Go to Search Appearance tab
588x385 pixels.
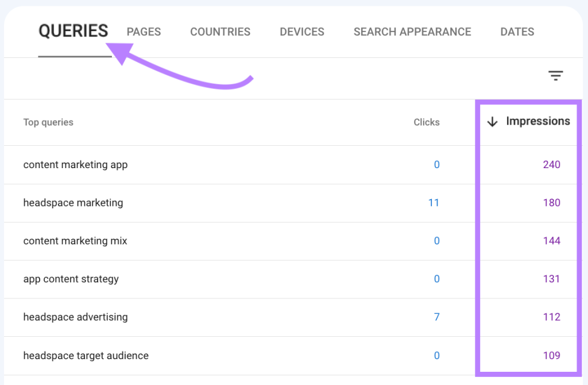coord(412,32)
